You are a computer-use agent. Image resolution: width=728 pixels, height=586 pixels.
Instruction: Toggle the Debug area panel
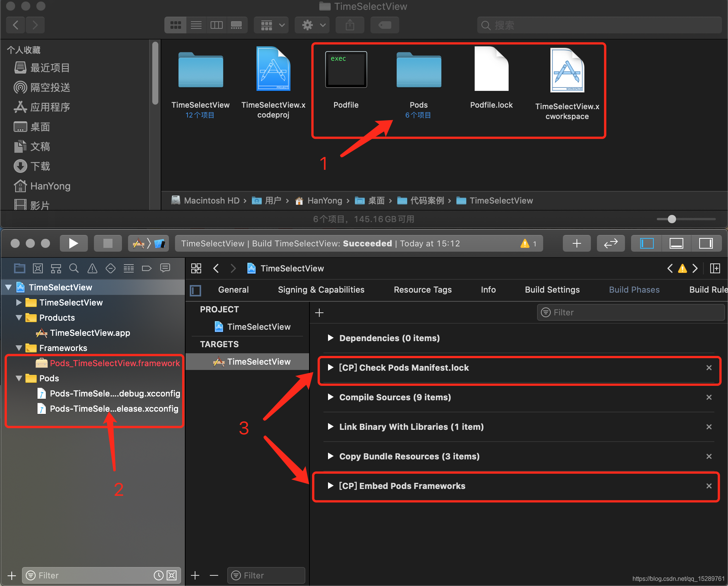(x=676, y=243)
